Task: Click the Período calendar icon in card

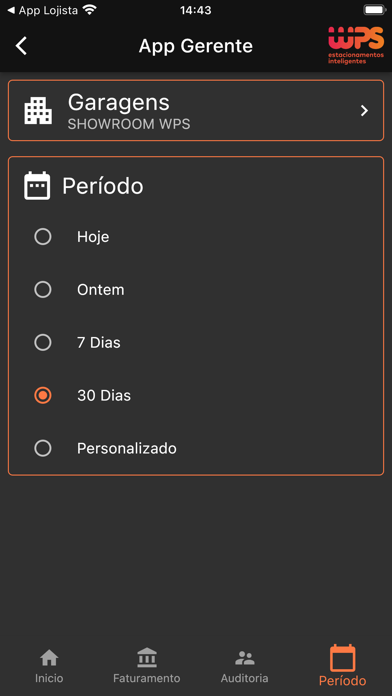Action: tap(37, 186)
